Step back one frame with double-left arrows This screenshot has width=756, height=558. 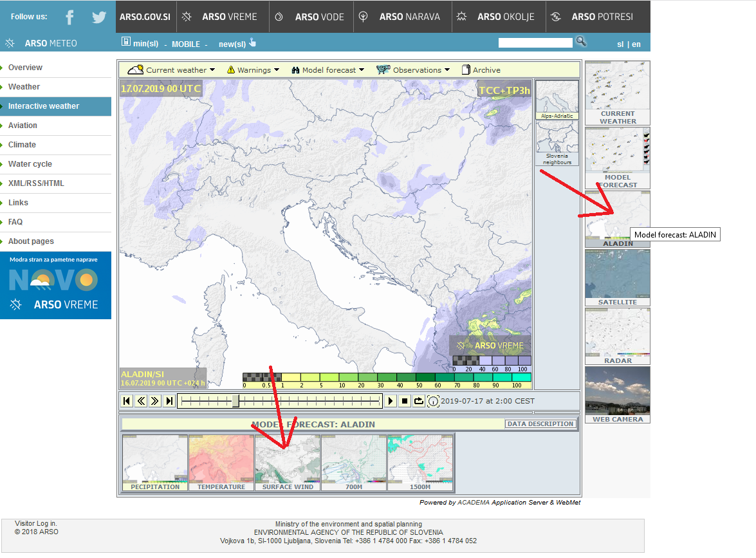141,401
